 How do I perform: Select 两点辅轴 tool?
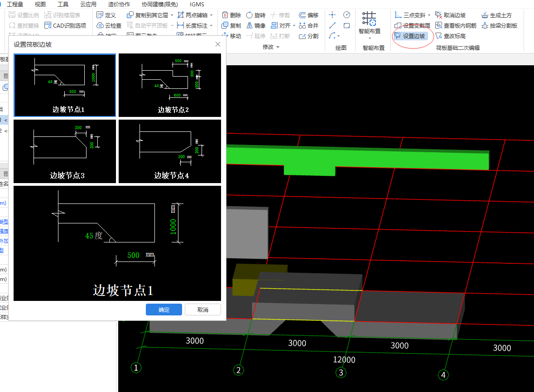click(x=193, y=15)
